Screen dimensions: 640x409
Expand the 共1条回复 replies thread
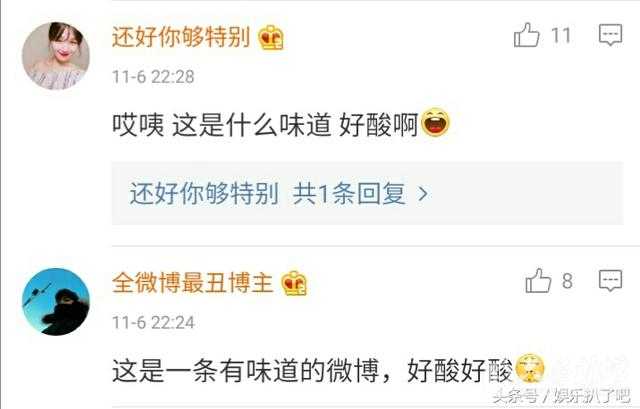[367, 193]
